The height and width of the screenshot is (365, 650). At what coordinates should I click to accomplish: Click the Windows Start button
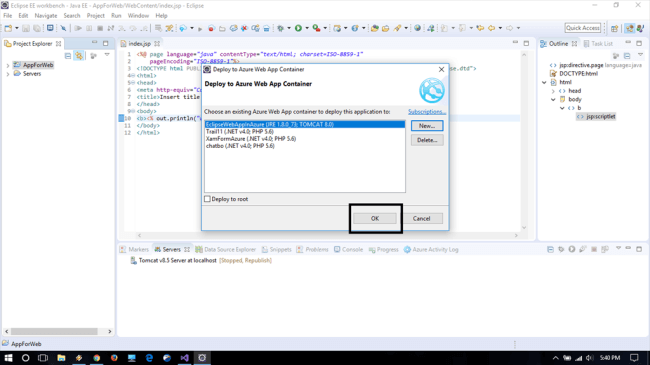point(8,358)
